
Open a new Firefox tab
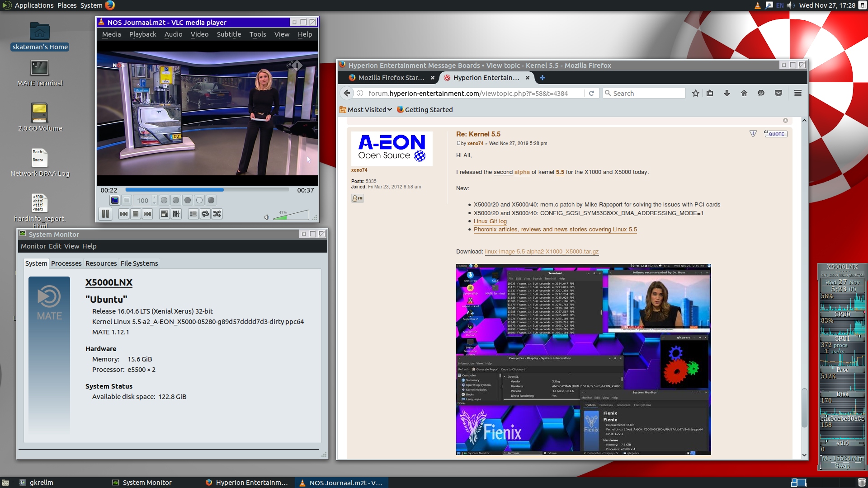(x=542, y=78)
